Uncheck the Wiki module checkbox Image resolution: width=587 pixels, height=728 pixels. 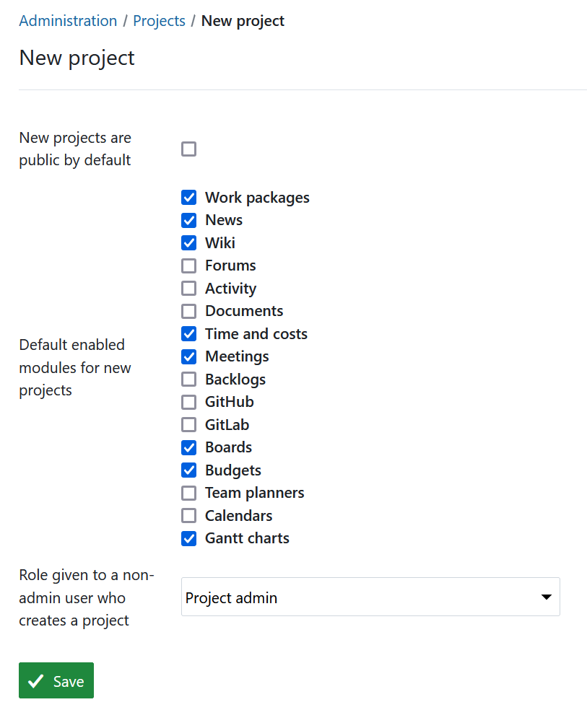[x=188, y=242]
